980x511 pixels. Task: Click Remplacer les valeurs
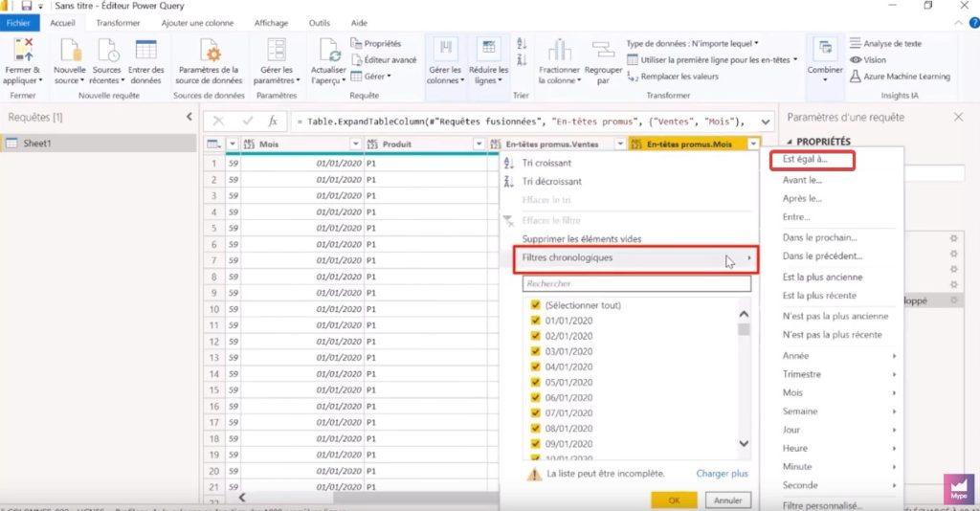tap(673, 77)
